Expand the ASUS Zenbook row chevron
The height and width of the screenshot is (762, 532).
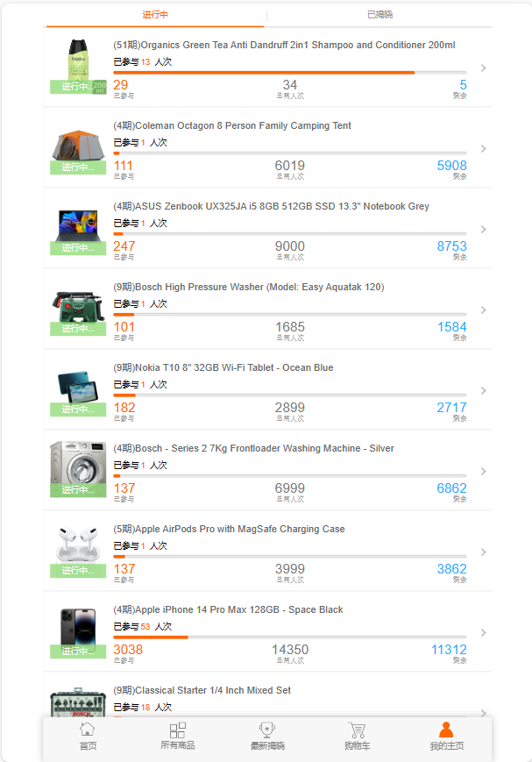[483, 230]
